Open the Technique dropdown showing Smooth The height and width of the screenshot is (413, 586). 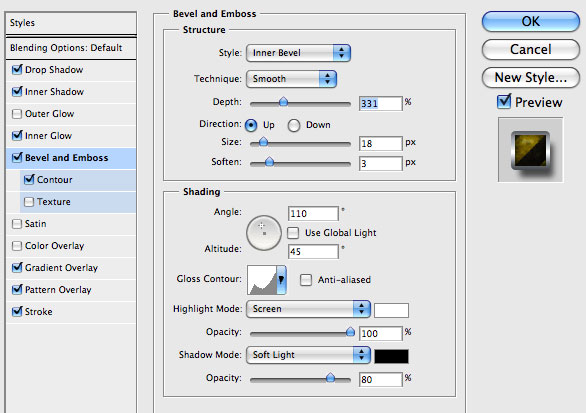click(292, 79)
